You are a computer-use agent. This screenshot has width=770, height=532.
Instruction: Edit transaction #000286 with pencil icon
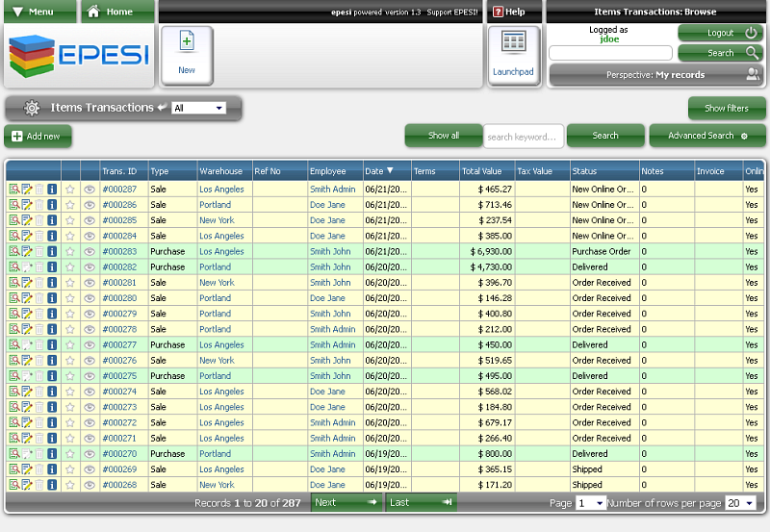point(27,205)
